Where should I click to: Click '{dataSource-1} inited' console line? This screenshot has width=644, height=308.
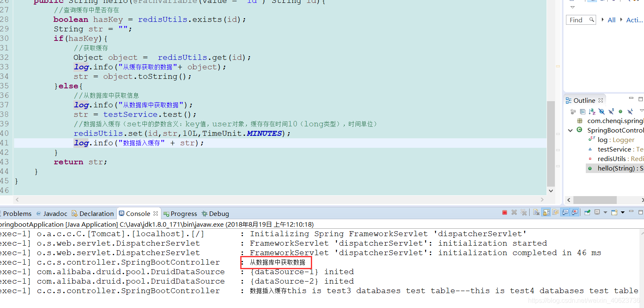point(302,272)
